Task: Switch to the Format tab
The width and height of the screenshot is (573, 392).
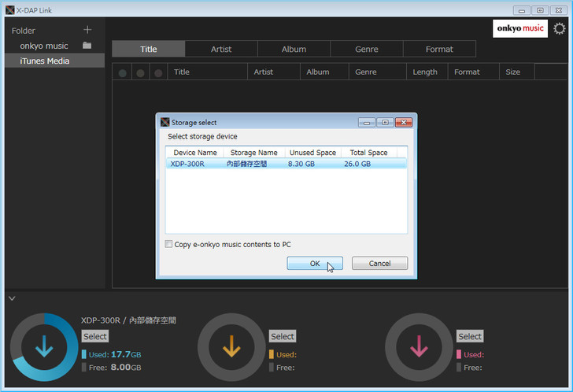Action: click(439, 49)
